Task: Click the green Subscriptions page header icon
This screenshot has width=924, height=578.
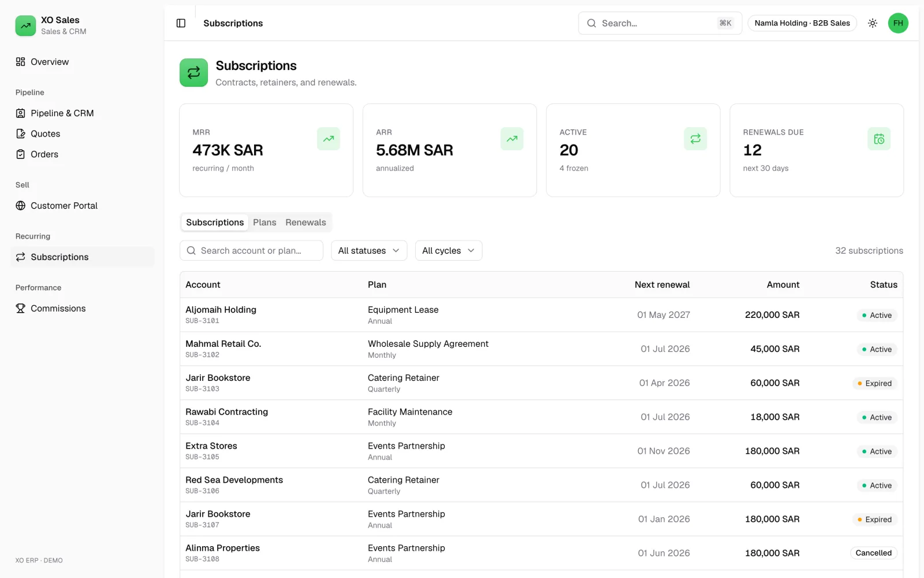Action: pos(193,73)
